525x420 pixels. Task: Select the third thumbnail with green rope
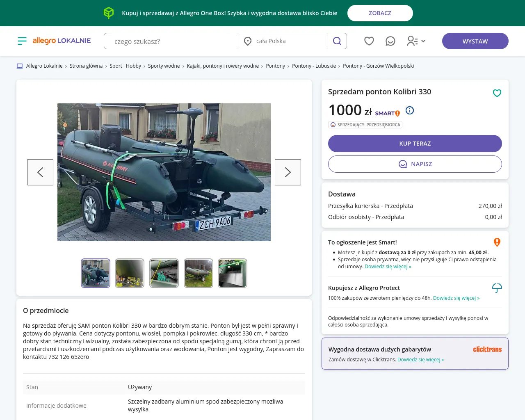164,273
